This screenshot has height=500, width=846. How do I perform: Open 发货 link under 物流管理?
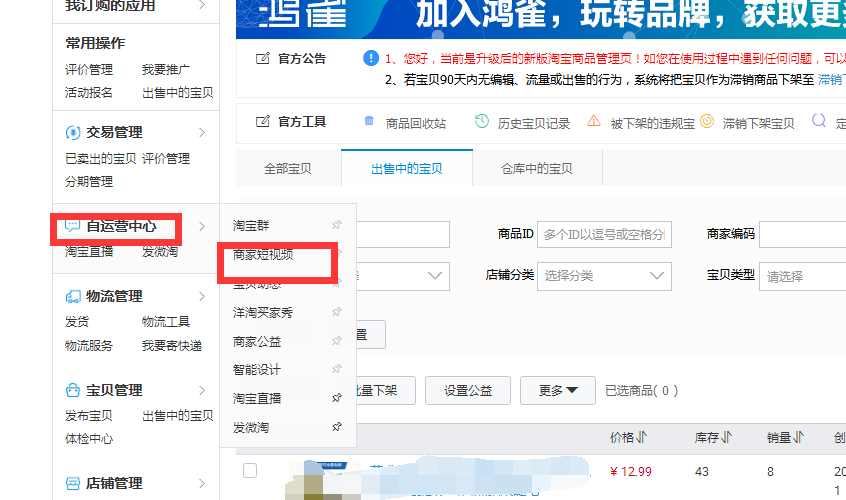[x=77, y=322]
